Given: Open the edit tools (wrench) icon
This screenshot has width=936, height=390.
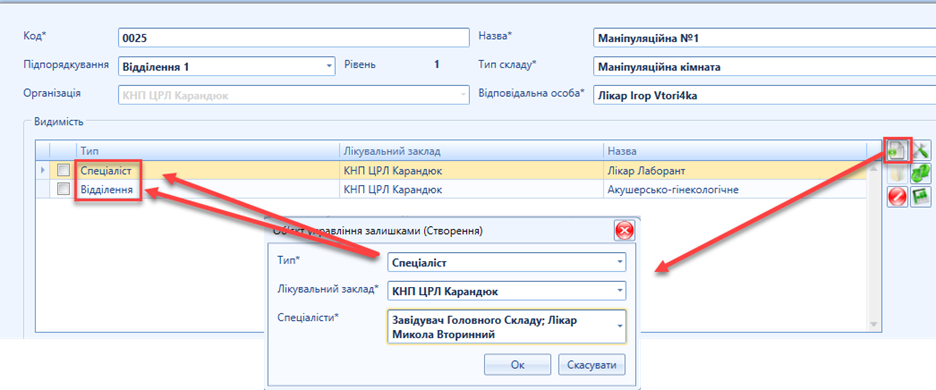Looking at the screenshot, I should 922,150.
